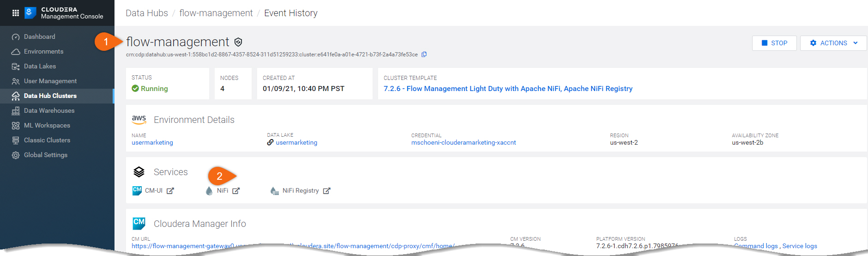
Task: Open the cluster template 7.2.6 link
Action: point(508,89)
